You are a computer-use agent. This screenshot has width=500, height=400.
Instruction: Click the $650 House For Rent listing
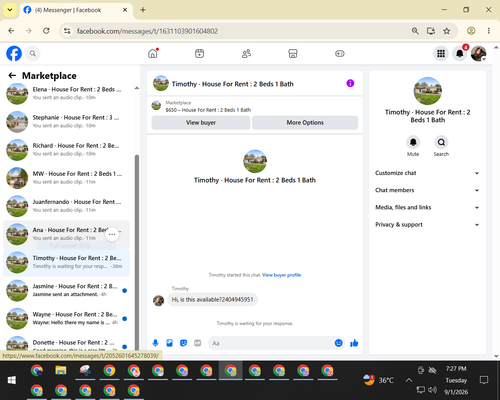click(x=208, y=110)
